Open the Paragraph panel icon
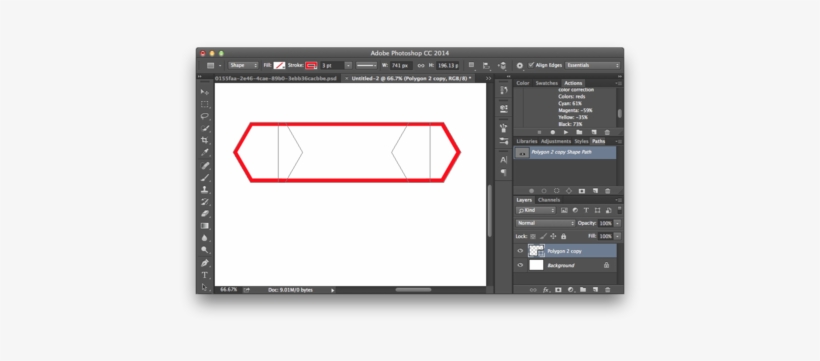This screenshot has width=820, height=361. [x=503, y=172]
